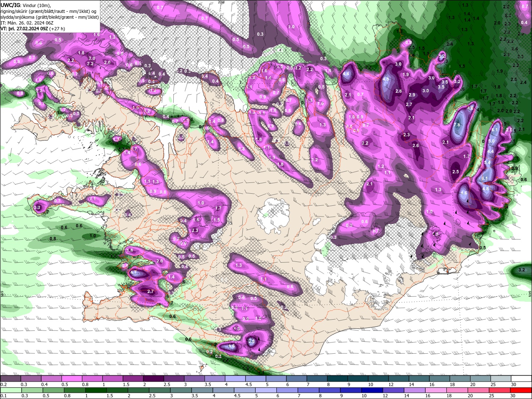The height and width of the screenshot is (399, 532).
Task: Click the white 30 swatch in snow legend
Action: pos(521,379)
